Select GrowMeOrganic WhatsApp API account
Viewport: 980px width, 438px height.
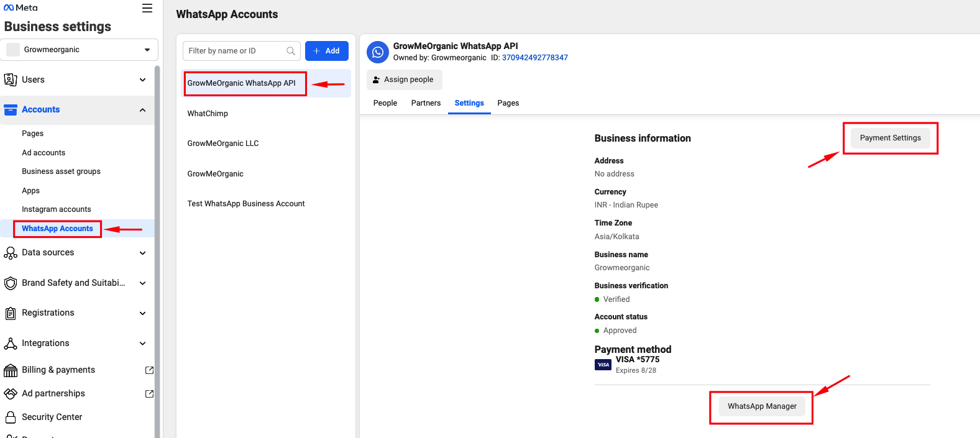[266, 83]
